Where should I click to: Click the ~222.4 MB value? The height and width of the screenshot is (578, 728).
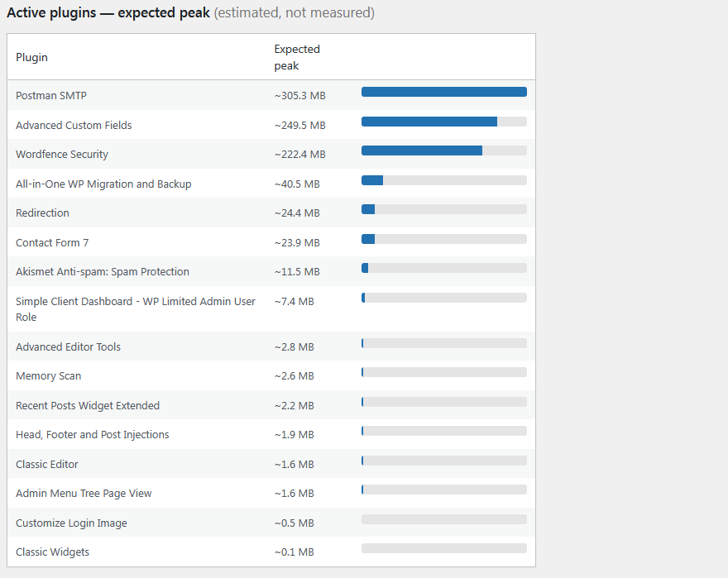300,154
